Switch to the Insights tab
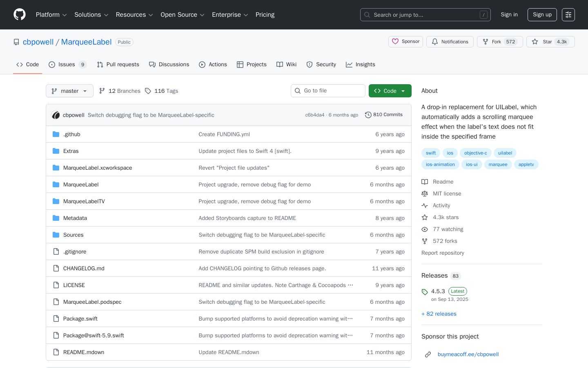Image resolution: width=588 pixels, height=368 pixels. 361,65
